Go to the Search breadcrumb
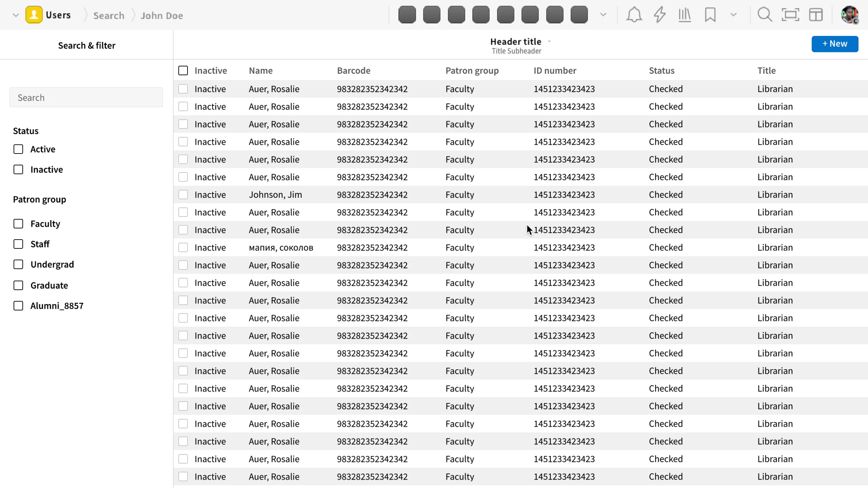 coord(109,16)
